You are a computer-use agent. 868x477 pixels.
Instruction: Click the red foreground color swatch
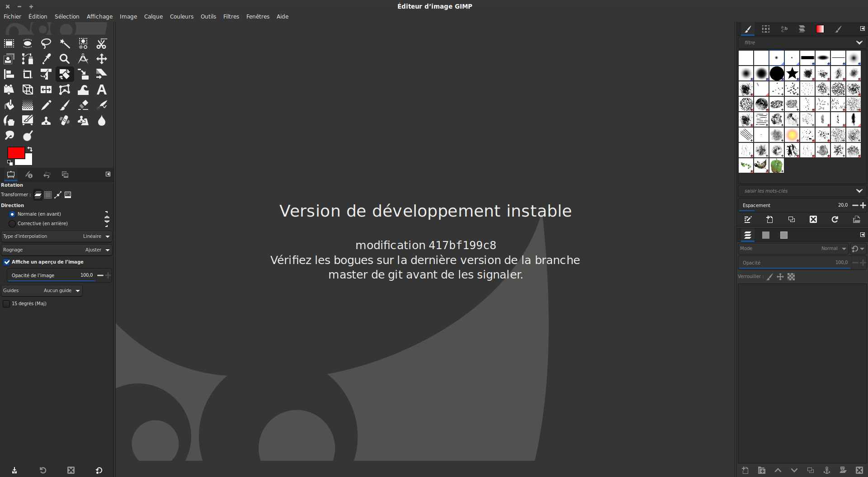[x=15, y=153]
